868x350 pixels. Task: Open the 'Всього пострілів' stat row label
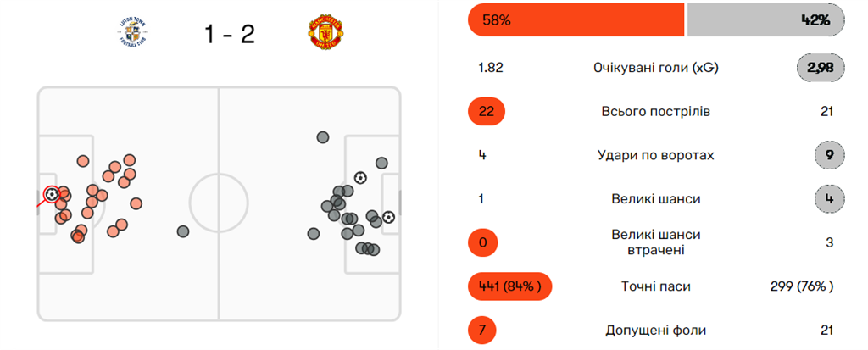click(x=656, y=112)
